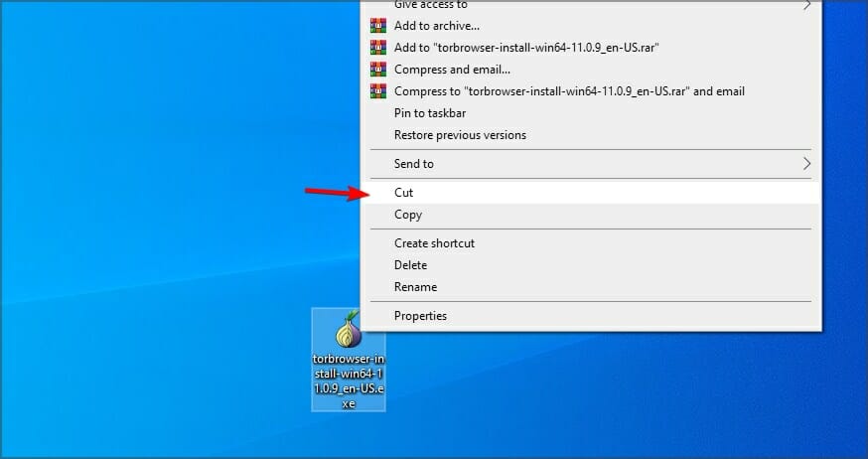Viewport: 868px width, 459px height.
Task: Click the WinRAR icon beside "Compress to rar and email"
Action: click(x=378, y=91)
